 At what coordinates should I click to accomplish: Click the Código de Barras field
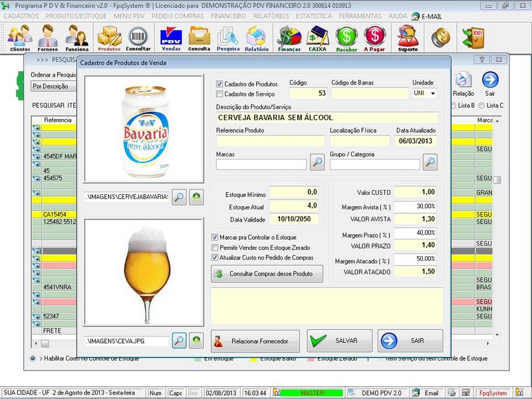pyautogui.click(x=370, y=93)
